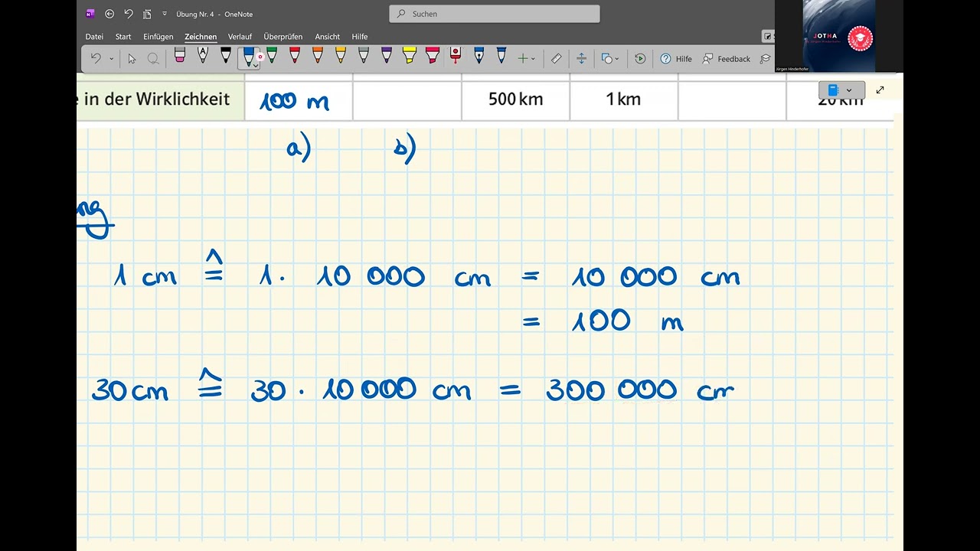Choose the red pen
980x551 pixels.
tap(295, 55)
